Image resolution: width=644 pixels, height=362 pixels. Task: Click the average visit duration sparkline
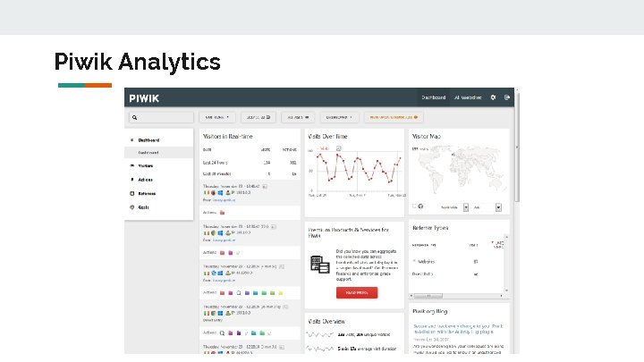[320, 349]
